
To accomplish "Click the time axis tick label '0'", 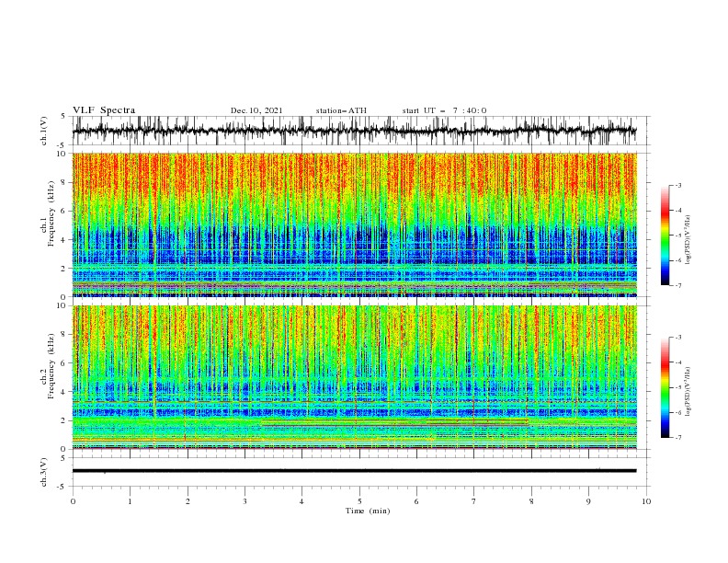I will coord(73,501).
